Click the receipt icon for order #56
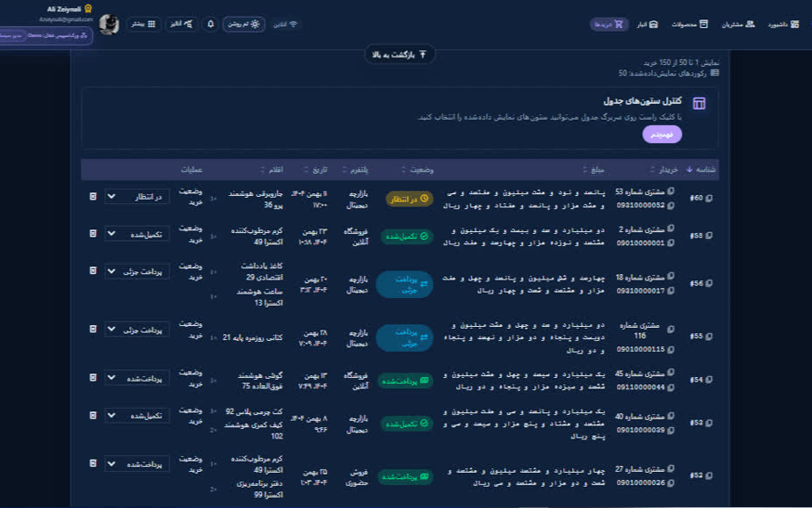 (x=92, y=271)
